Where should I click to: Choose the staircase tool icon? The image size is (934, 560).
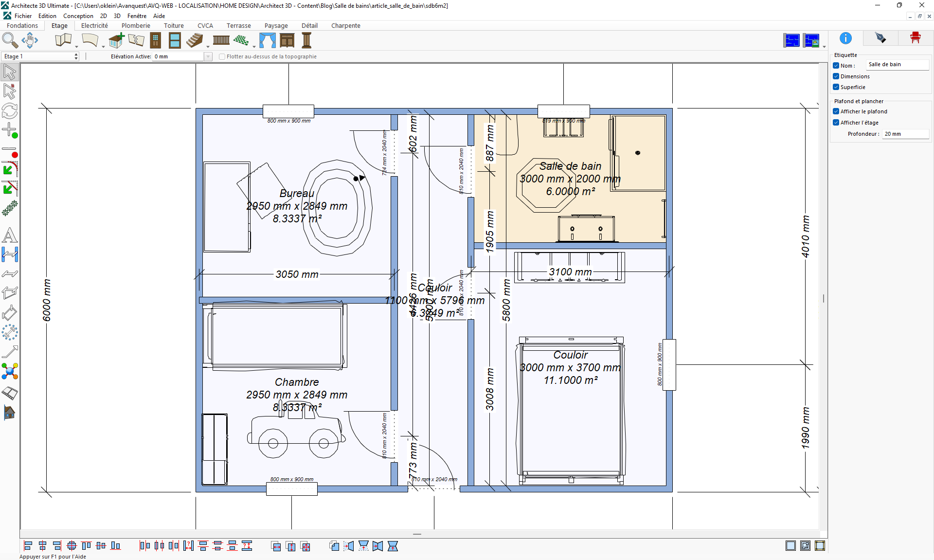[195, 40]
